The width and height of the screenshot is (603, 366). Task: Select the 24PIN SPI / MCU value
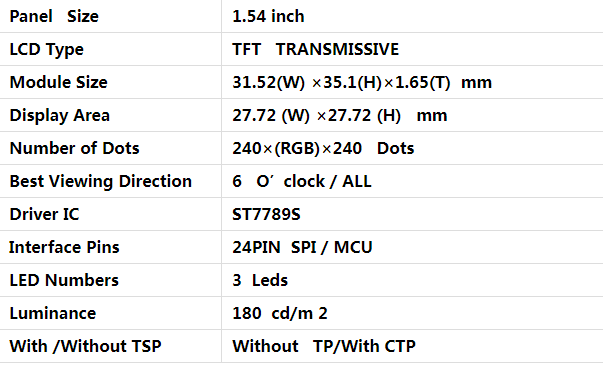coord(302,248)
